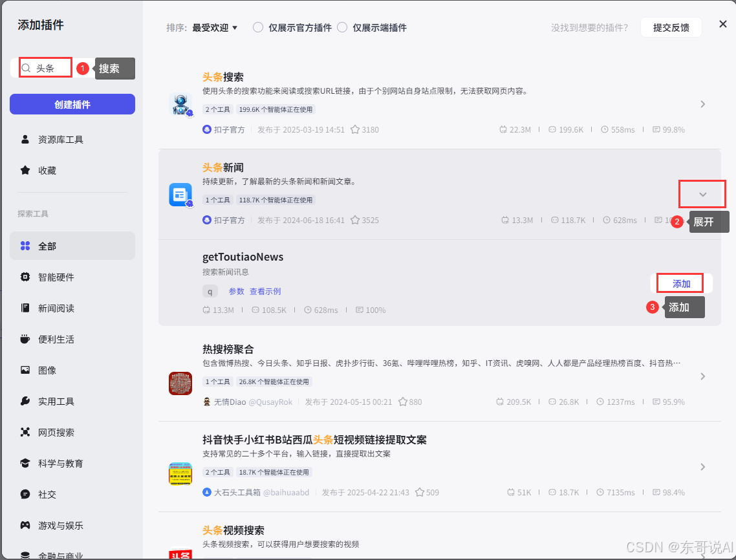Click the 网页搜索 network icon
Image resolution: width=736 pixels, height=560 pixels.
(25, 432)
